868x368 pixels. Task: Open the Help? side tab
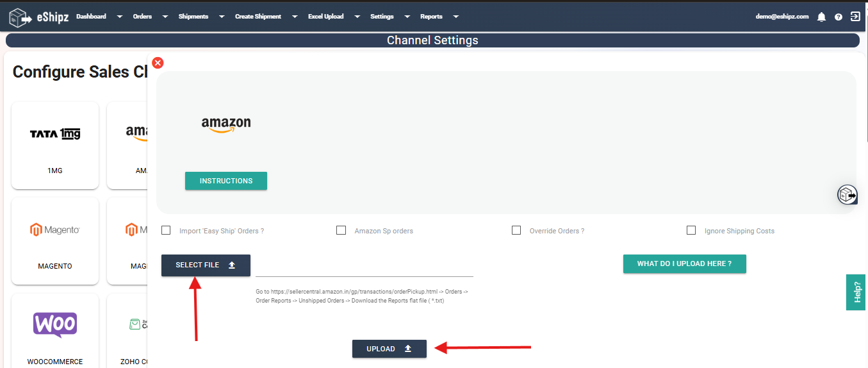(x=857, y=292)
